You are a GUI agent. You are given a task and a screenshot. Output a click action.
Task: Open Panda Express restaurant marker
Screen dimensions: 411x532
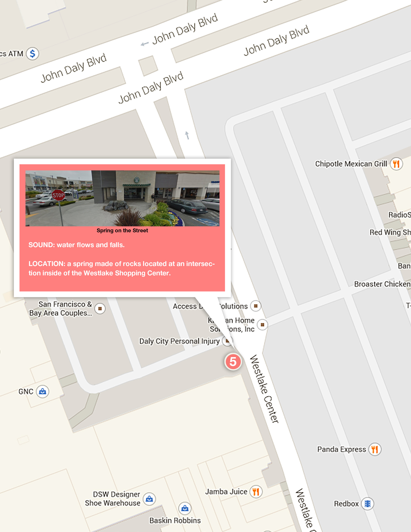(375, 449)
